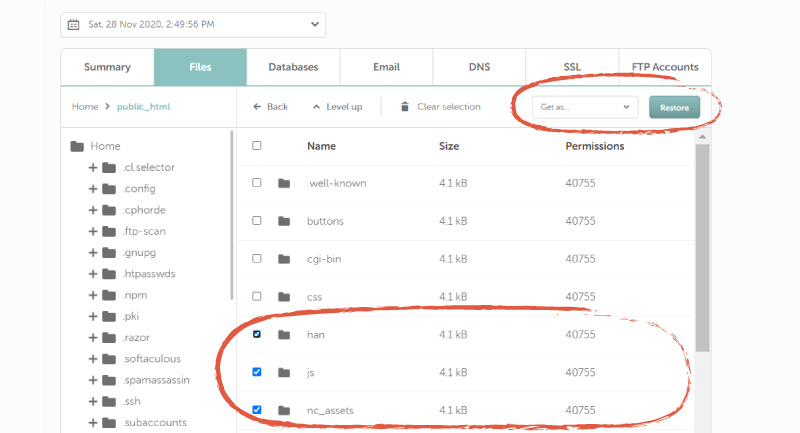
Task: Uncheck the han folder checkbox
Action: click(x=257, y=334)
